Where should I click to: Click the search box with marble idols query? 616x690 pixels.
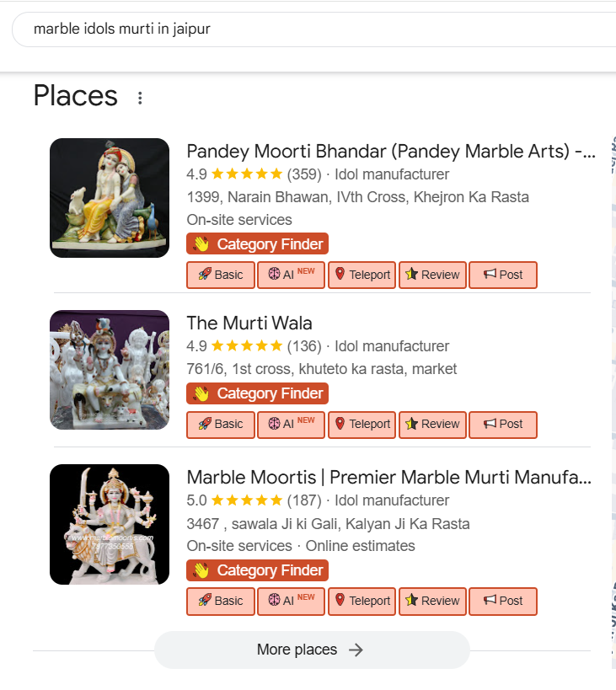tap(312, 29)
